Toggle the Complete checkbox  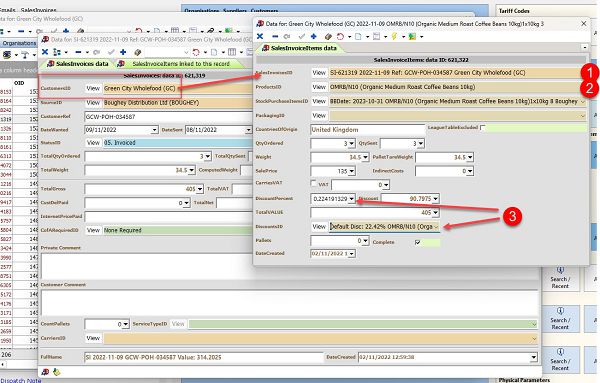418,242
